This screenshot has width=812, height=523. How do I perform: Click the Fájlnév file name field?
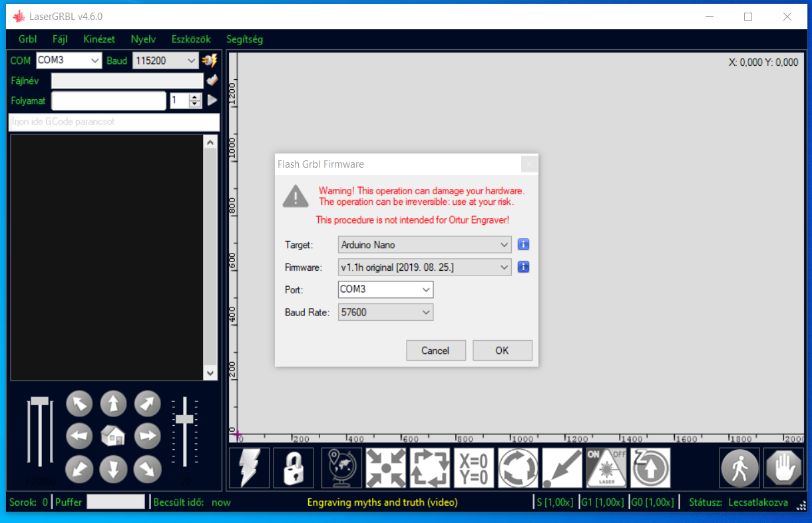pos(127,81)
